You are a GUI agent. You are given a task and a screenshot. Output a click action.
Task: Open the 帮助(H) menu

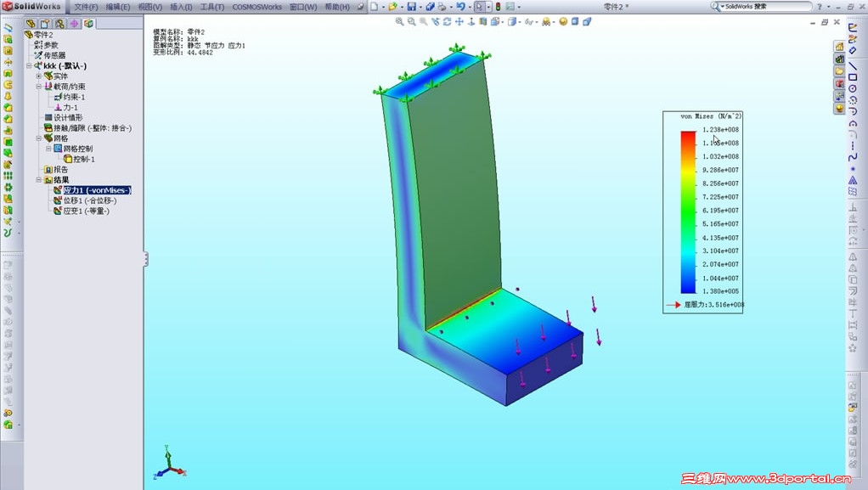(x=337, y=7)
